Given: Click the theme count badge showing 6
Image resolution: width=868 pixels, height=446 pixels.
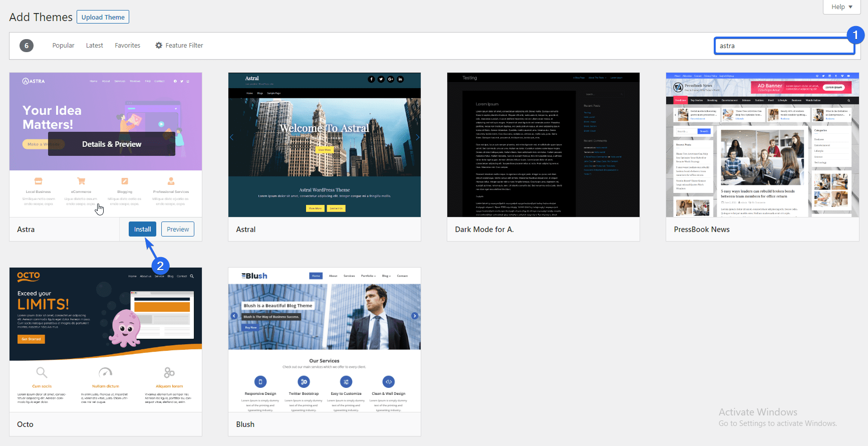Looking at the screenshot, I should [x=27, y=46].
